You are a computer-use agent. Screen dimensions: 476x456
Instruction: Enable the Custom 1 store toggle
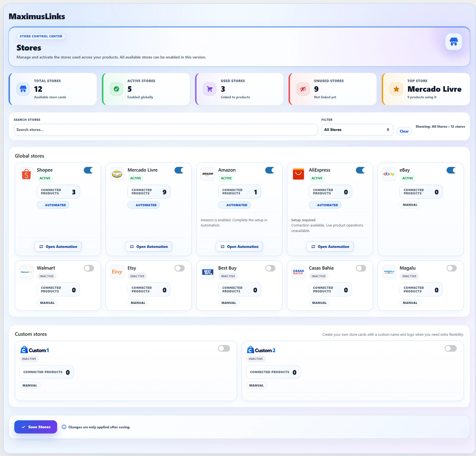[x=224, y=348]
